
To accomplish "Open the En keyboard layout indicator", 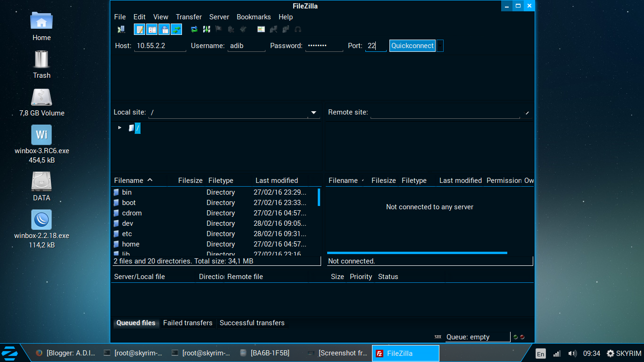I will [x=541, y=354].
